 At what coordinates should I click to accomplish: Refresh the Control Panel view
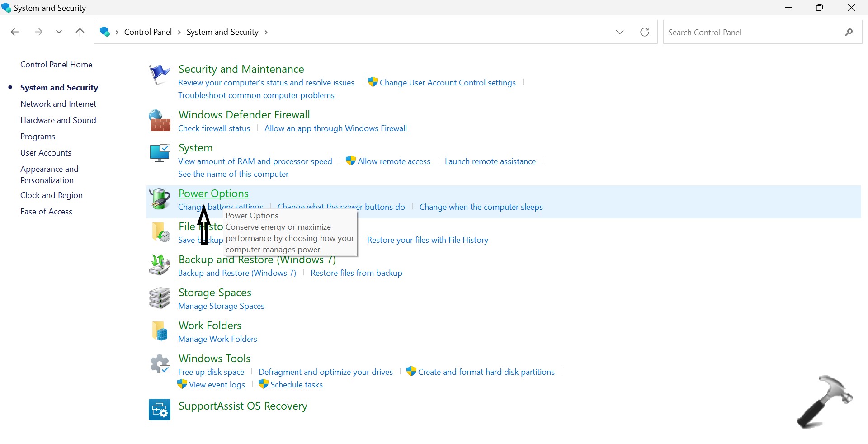[645, 32]
